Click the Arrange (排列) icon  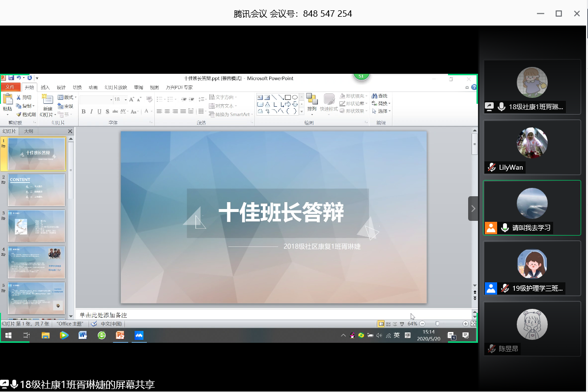(312, 101)
